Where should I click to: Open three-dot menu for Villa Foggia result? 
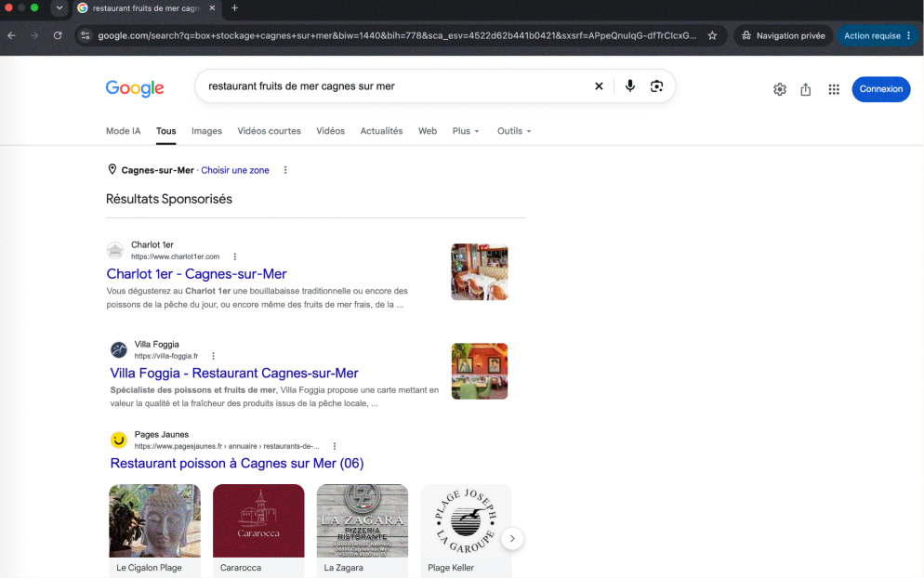[213, 356]
